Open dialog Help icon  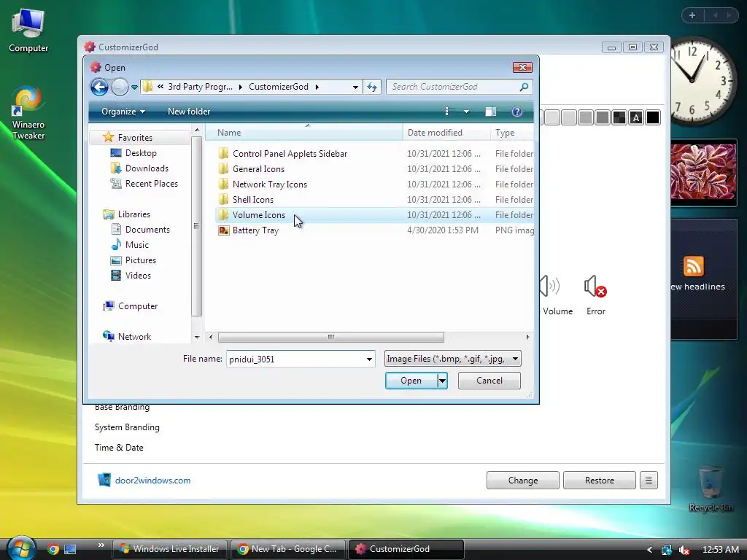coord(517,112)
